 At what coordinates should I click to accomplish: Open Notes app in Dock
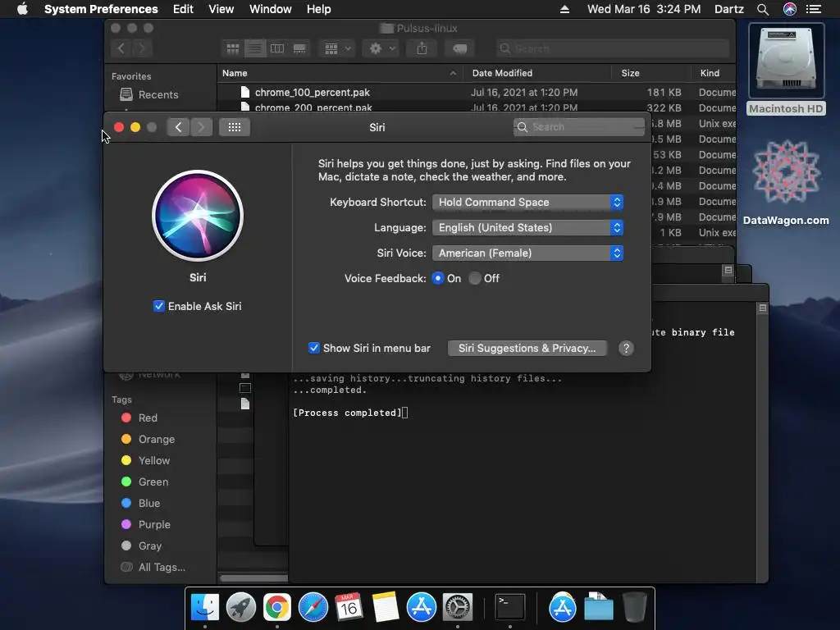(x=386, y=607)
